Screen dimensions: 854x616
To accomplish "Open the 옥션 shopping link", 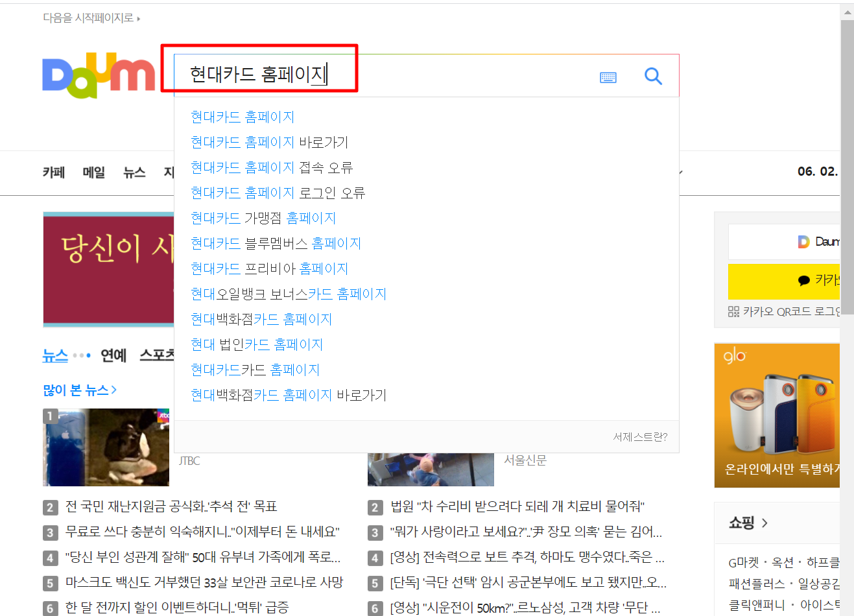I will tap(783, 562).
